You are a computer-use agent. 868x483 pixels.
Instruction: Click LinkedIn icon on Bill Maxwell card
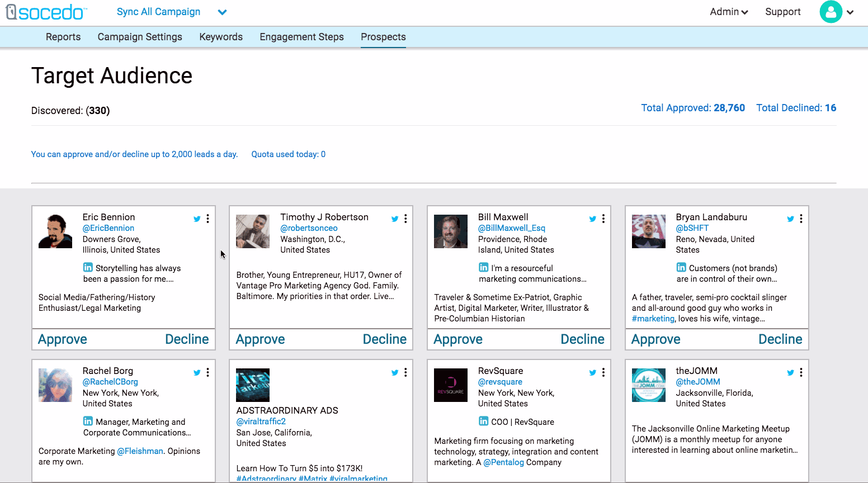point(483,267)
